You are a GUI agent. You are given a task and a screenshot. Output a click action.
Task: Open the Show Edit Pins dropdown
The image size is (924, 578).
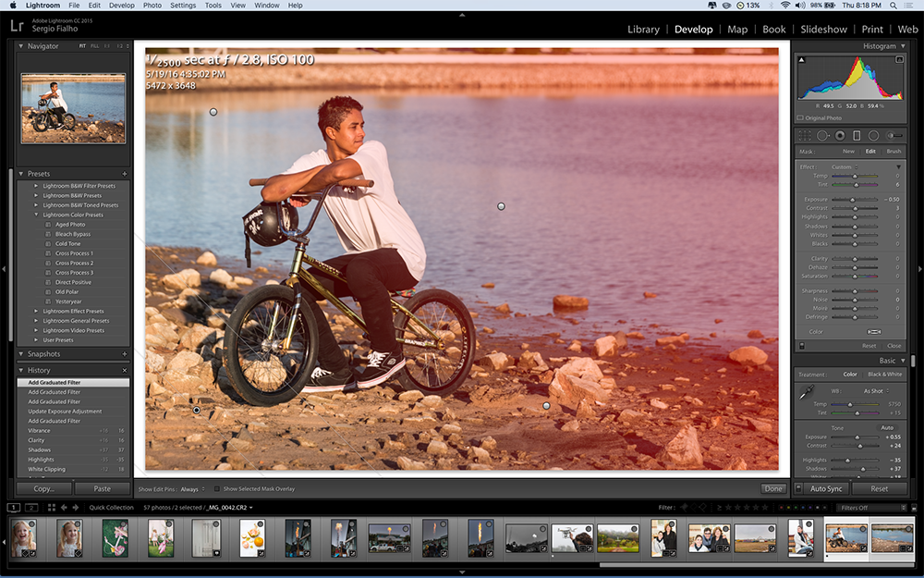(x=191, y=488)
